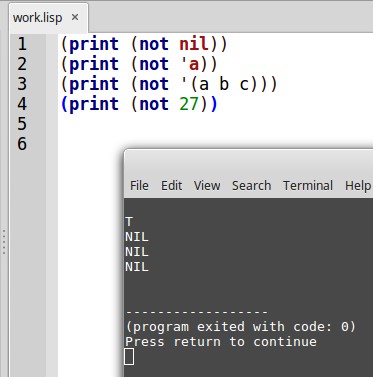Click 'print' on line 4

pos(94,105)
